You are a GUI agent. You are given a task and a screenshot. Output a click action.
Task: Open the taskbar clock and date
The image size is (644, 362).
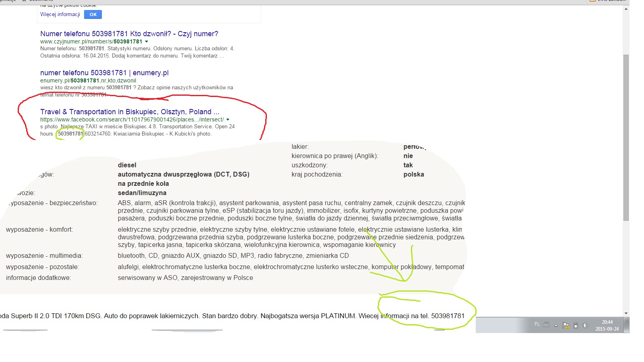pos(607,325)
